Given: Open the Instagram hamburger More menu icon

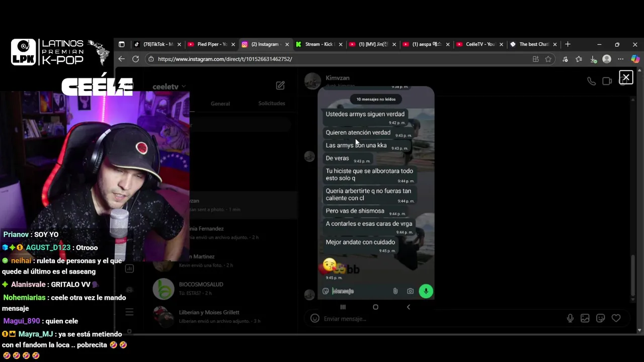Looking at the screenshot, I should coord(129,312).
